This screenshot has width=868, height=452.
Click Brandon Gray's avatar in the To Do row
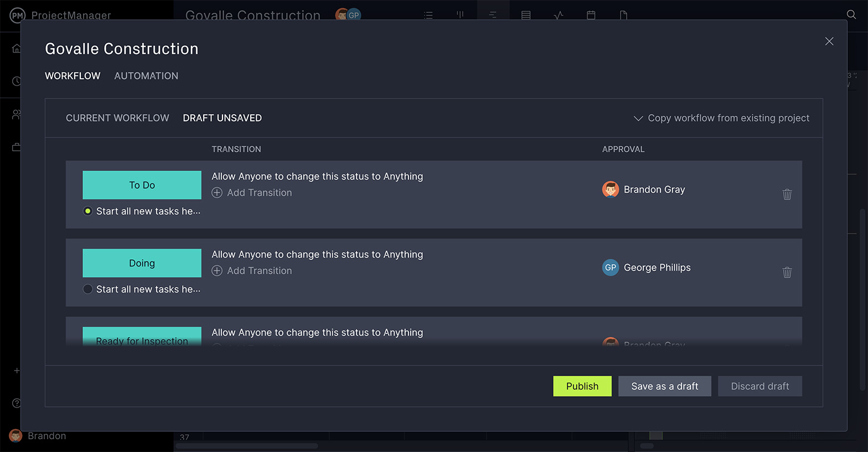point(610,189)
